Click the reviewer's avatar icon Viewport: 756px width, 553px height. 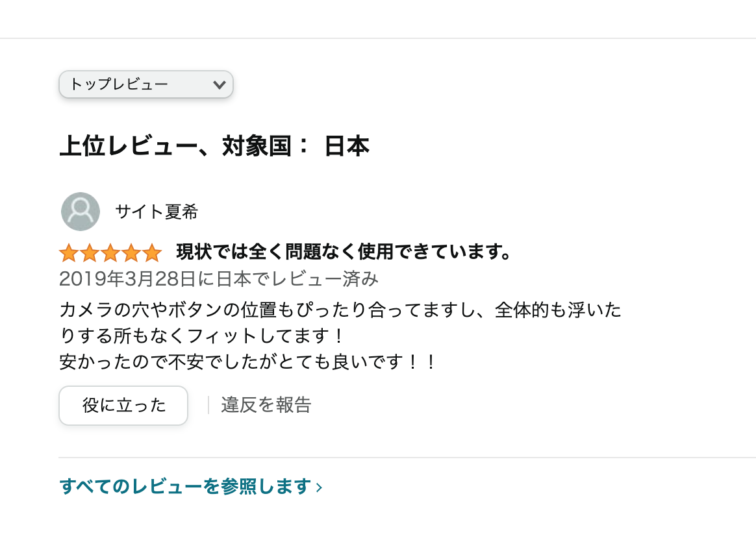coord(81,212)
